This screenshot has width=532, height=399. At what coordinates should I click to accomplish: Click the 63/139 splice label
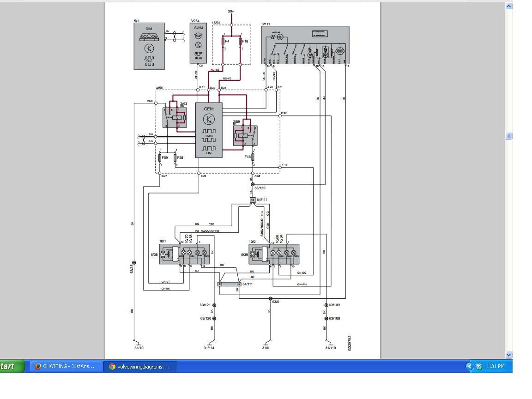click(260, 188)
